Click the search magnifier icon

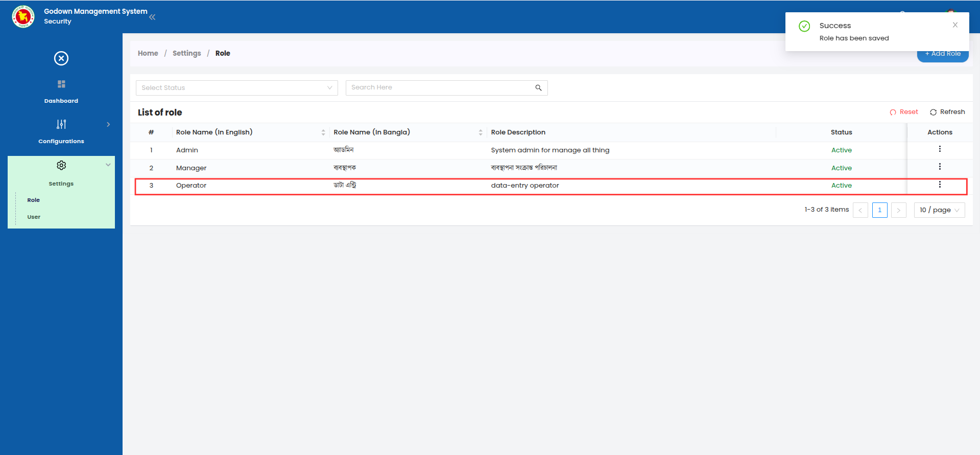538,88
